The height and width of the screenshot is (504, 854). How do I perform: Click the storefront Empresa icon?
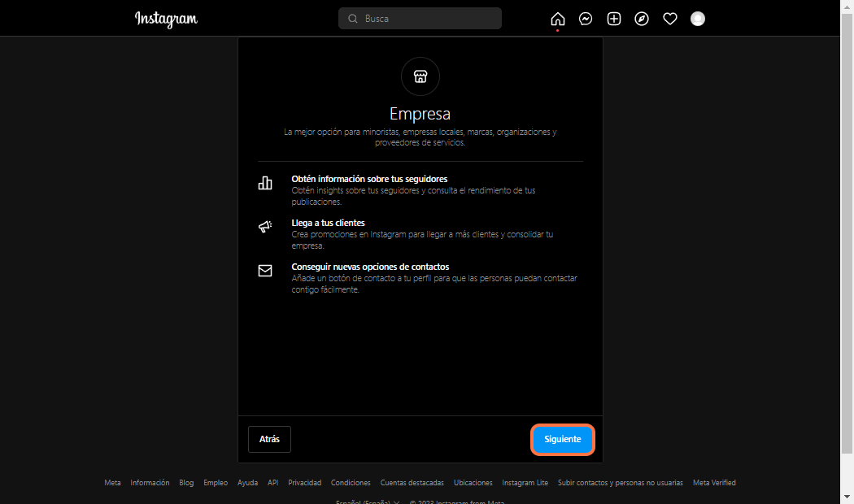[x=420, y=76]
